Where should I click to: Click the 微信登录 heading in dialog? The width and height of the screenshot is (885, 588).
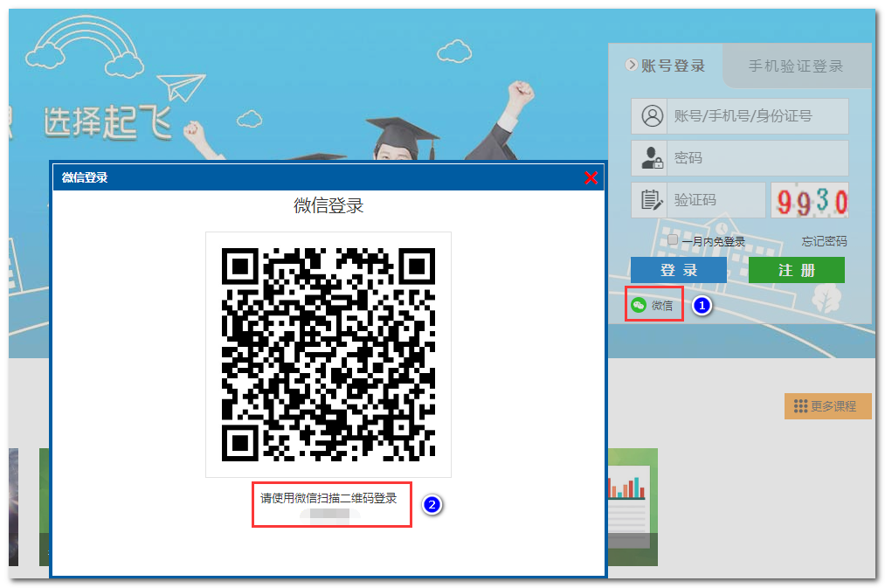coord(328,205)
